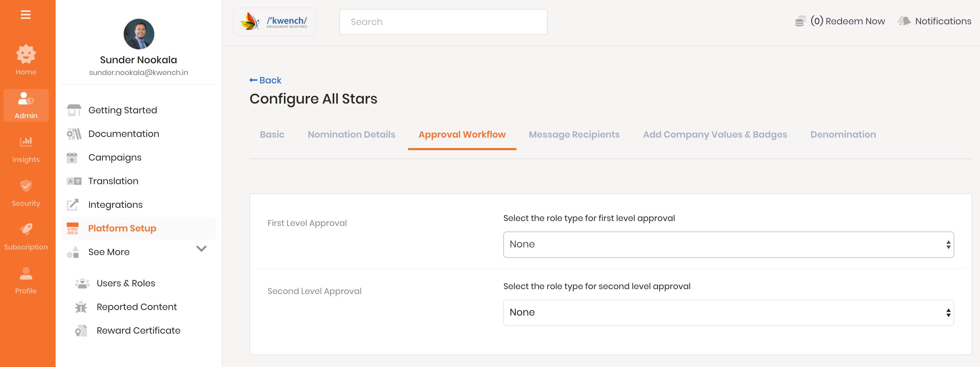Viewport: 980px width, 367px height.
Task: Open Add Company Values & Badges tab
Action: (714, 134)
